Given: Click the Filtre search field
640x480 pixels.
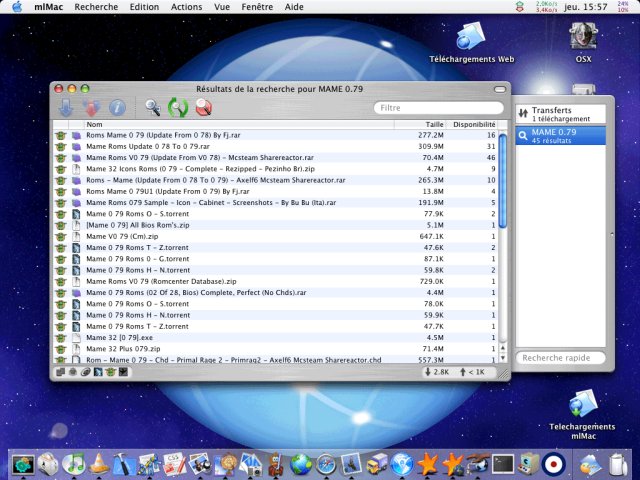Looking at the screenshot, I should (438, 107).
